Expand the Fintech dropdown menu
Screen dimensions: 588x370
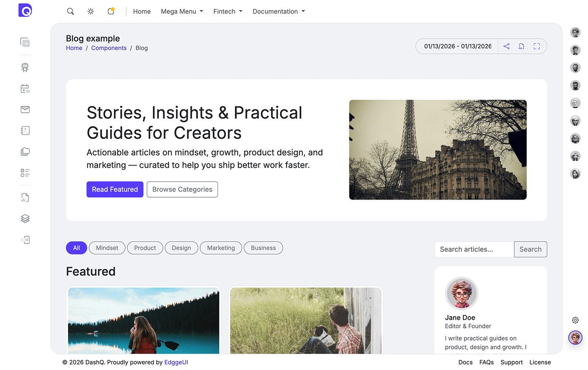228,11
